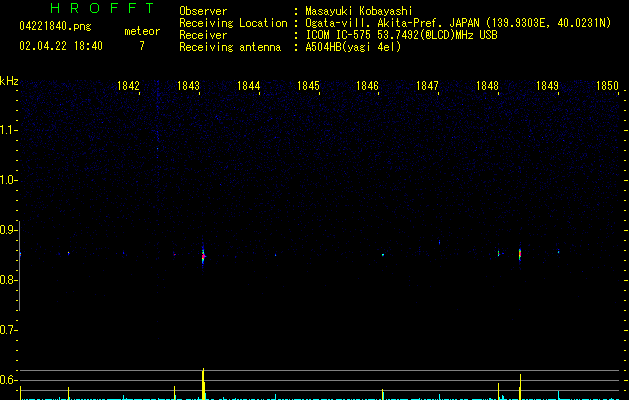Image resolution: width=629 pixels, height=400 pixels.
Task: Click the meteor count label
Action: [x=142, y=31]
